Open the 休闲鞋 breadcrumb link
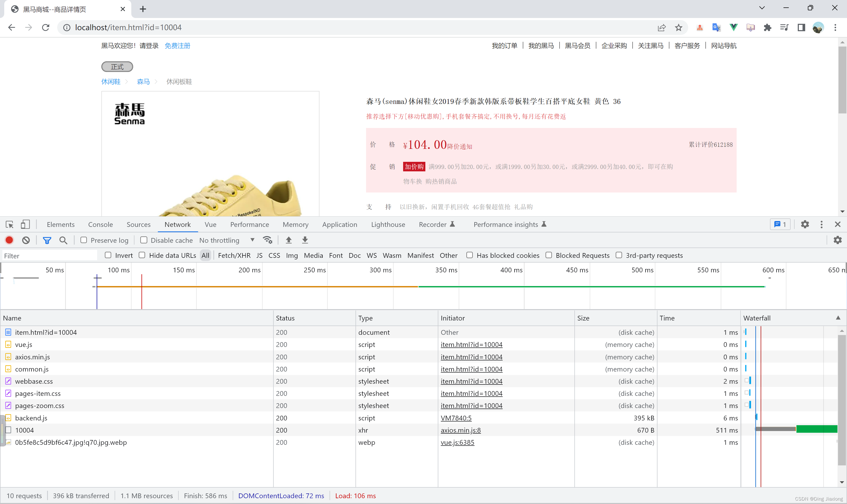Viewport: 847px width, 504px height. tap(111, 81)
